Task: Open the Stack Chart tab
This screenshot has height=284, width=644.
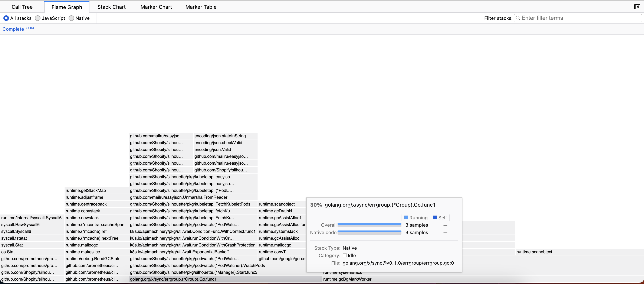Action: (x=111, y=7)
